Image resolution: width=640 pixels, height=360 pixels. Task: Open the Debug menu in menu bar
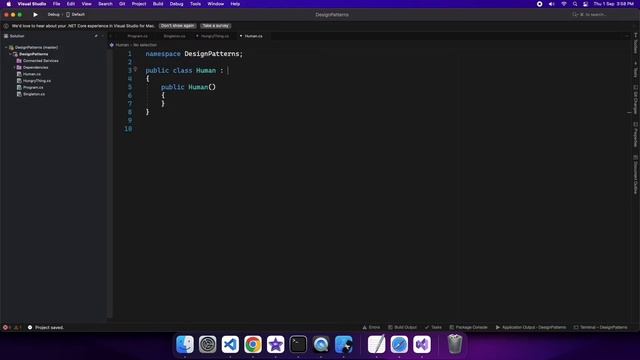click(176, 4)
